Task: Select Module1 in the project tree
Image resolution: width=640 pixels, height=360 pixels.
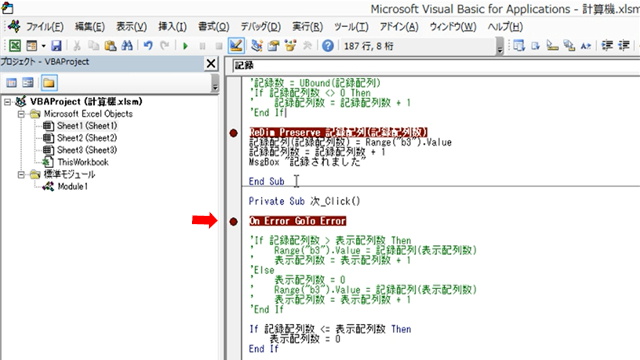Action: [x=73, y=187]
